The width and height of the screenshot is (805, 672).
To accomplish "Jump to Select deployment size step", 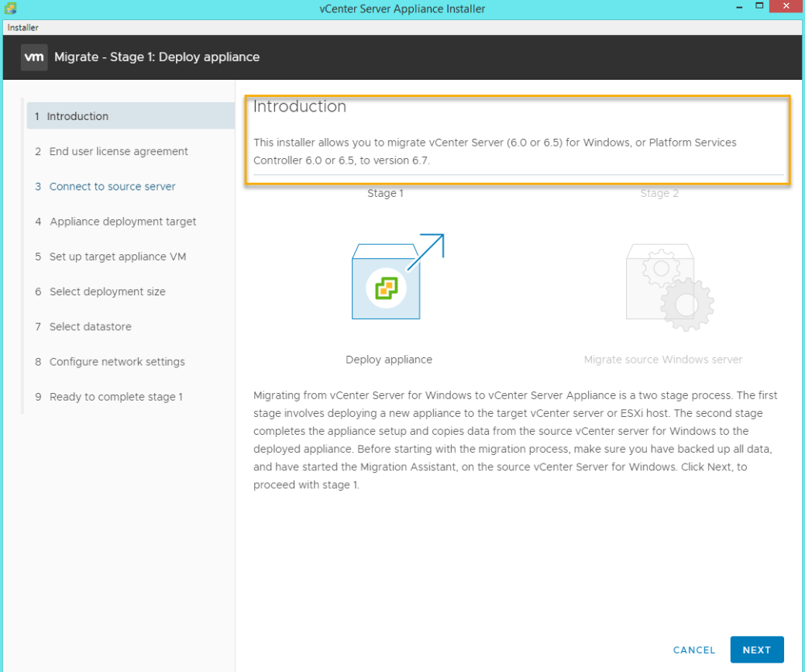I will (107, 291).
